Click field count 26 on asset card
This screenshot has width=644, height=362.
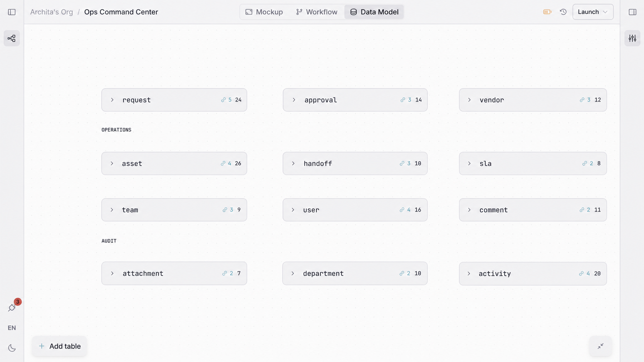click(x=238, y=163)
